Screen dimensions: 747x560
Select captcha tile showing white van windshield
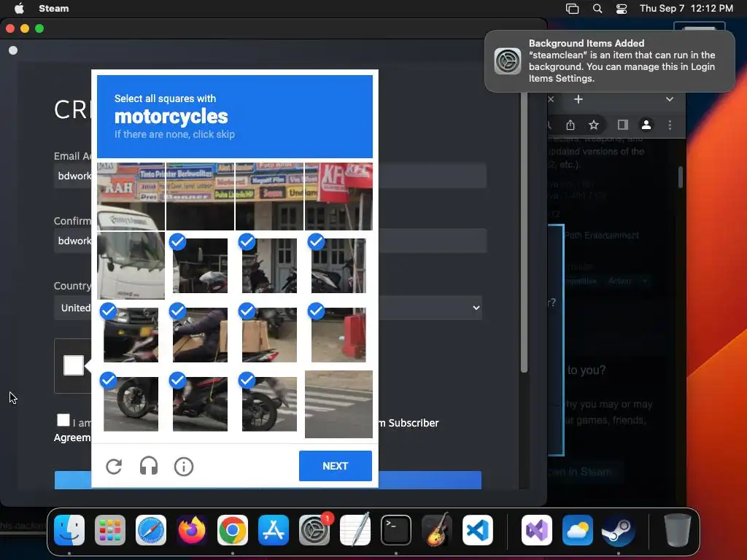coord(131,265)
